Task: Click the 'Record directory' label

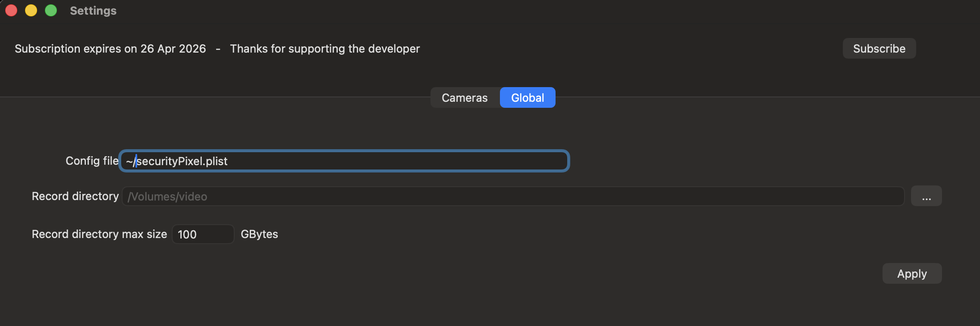Action: [75, 196]
